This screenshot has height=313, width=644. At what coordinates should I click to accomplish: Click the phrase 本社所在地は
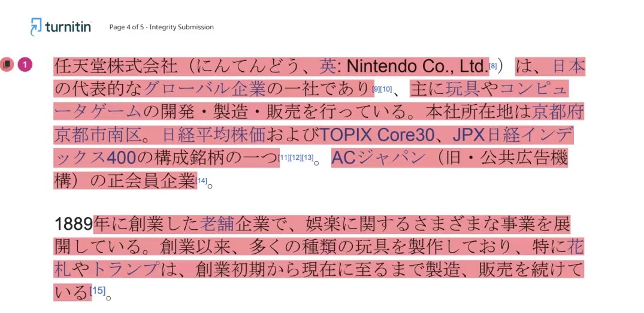(479, 111)
